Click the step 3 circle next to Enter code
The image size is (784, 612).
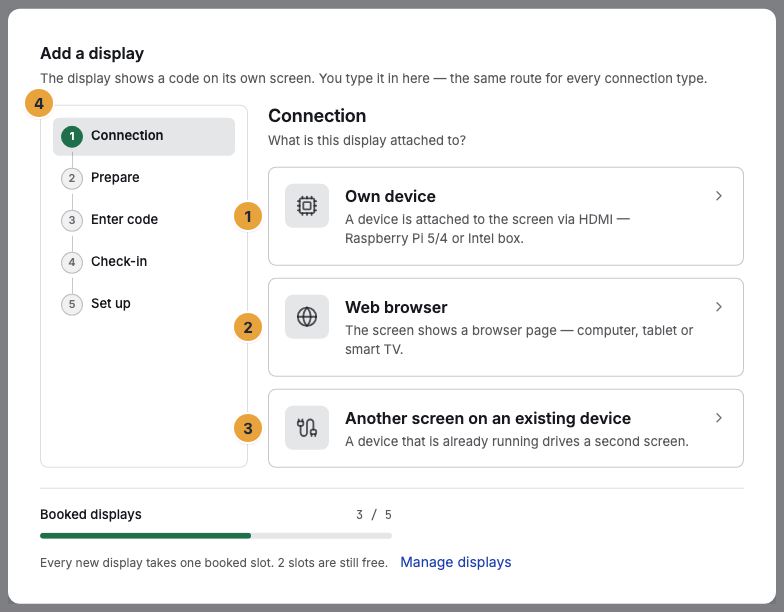[x=72, y=220]
